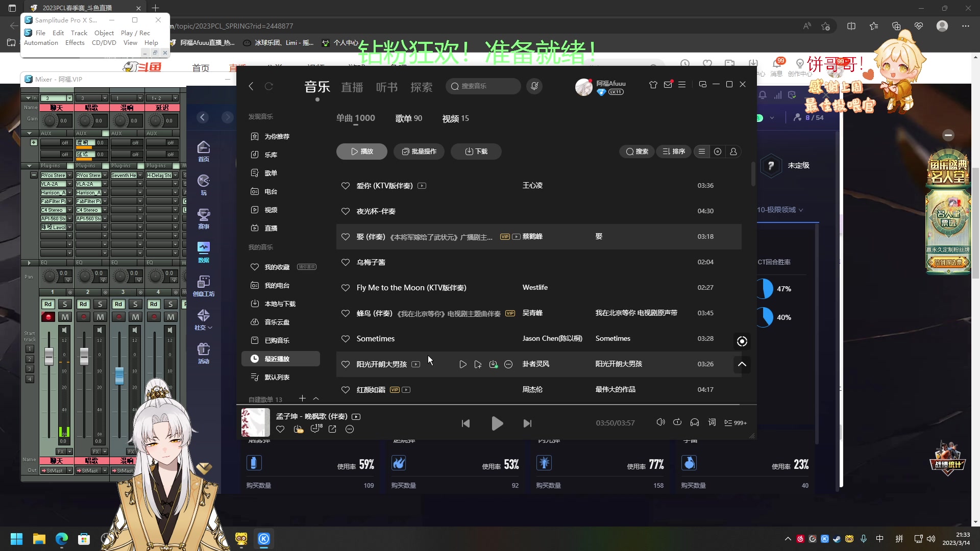
Task: Open sound effects headphone icon
Action: pyautogui.click(x=695, y=422)
